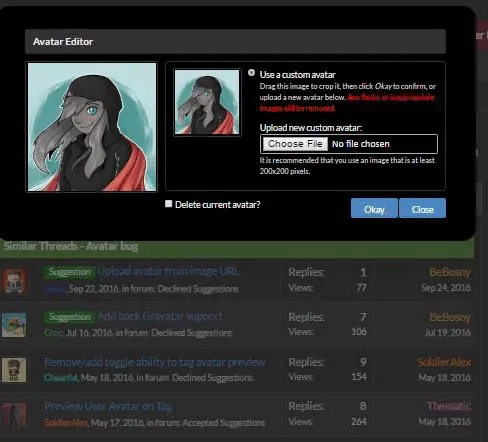Click Sep 24, 2016 last post date

coord(446,288)
